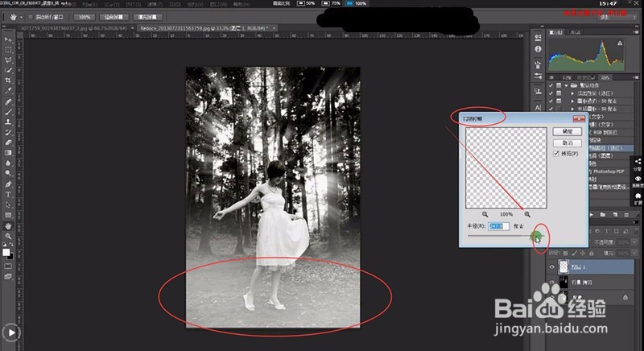This screenshot has height=351, width=644.
Task: Select the Rectangle shape tool
Action: coord(8,215)
